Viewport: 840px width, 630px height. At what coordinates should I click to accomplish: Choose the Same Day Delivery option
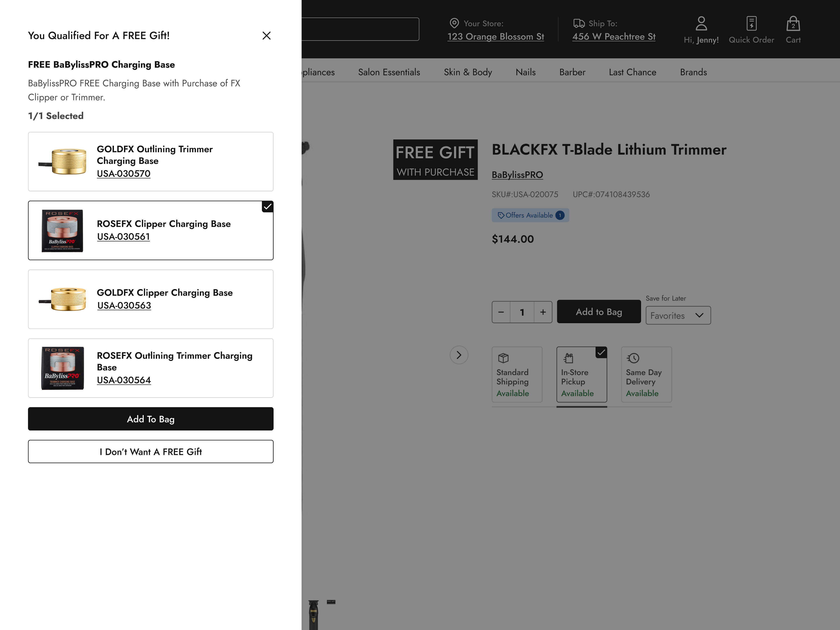[x=646, y=374]
